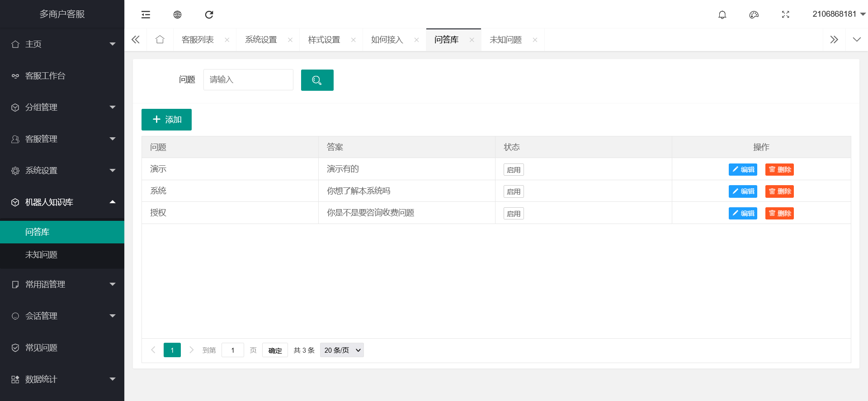Open the notifications bell
Viewport: 868px width, 401px height.
tap(722, 15)
